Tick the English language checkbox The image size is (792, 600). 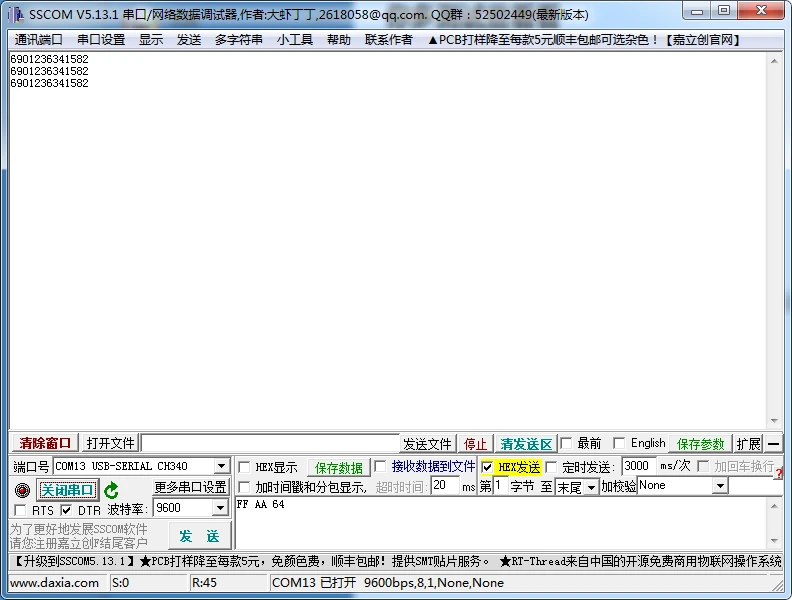click(x=619, y=443)
